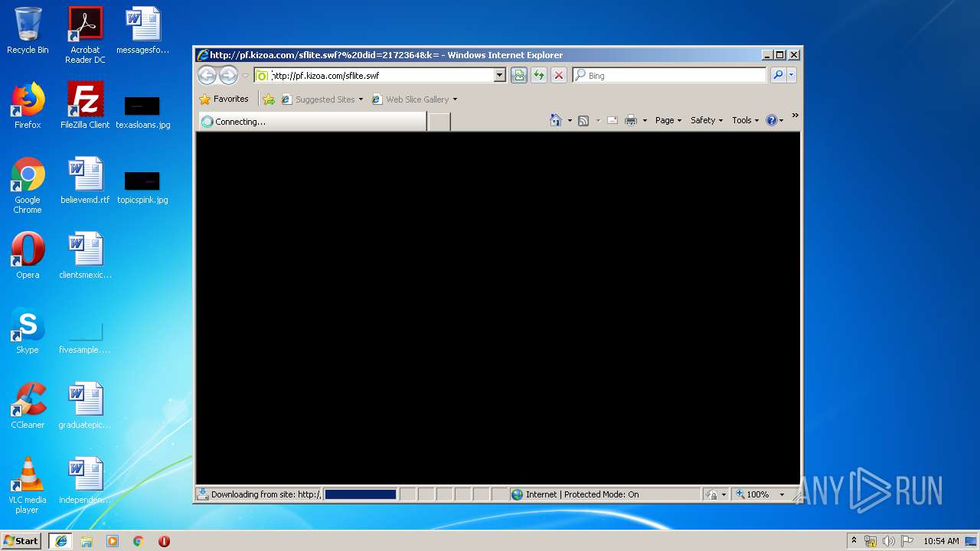Open the Google Chrome desktop shortcut

[x=28, y=184]
